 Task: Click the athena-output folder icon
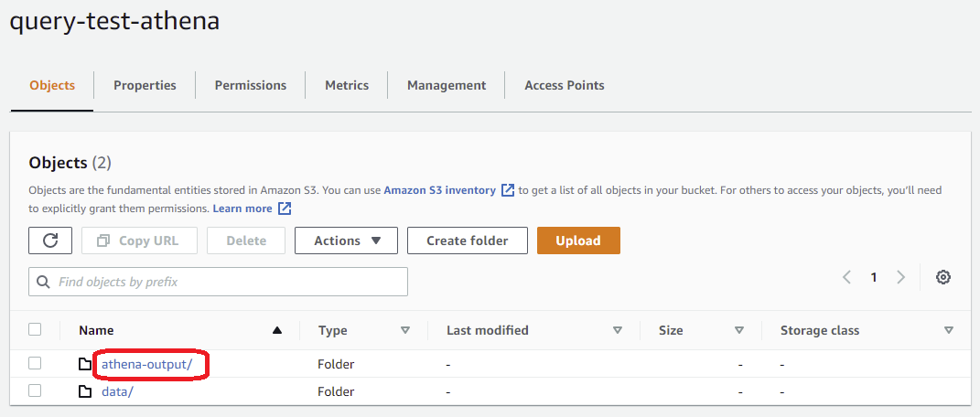(85, 364)
